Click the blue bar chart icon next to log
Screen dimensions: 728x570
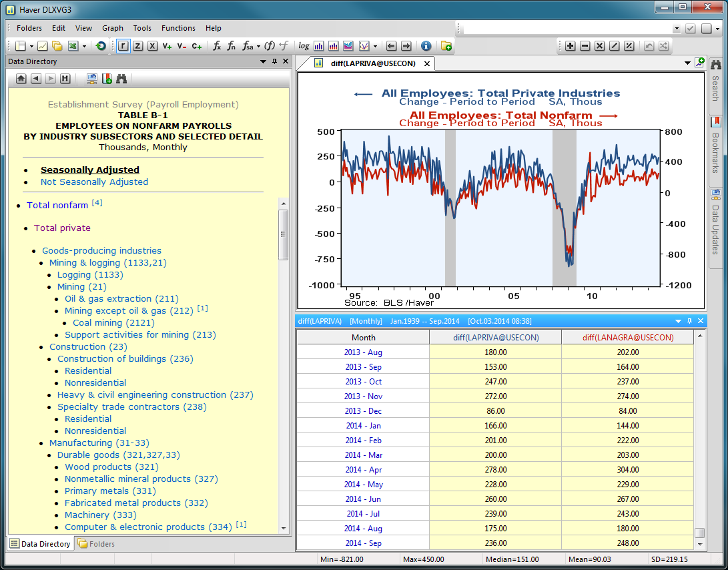coord(319,46)
